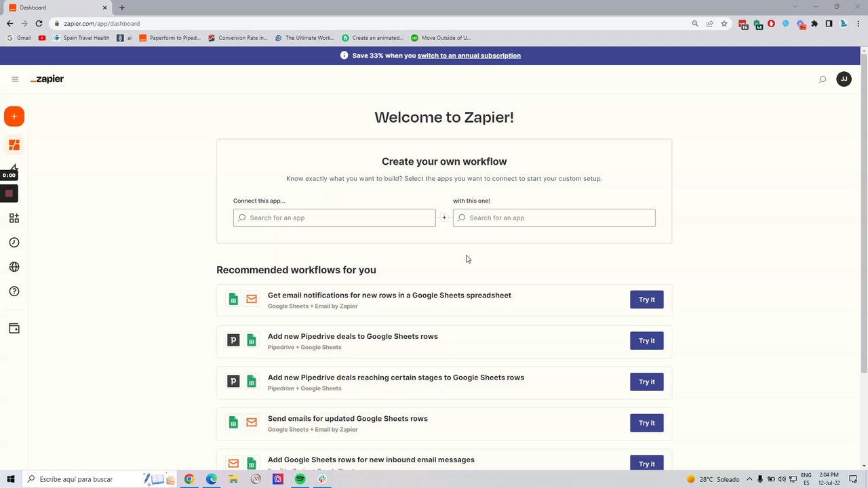The height and width of the screenshot is (488, 868).
Task: Open taskbar clock showing 2:04 PM
Action: 829,479
